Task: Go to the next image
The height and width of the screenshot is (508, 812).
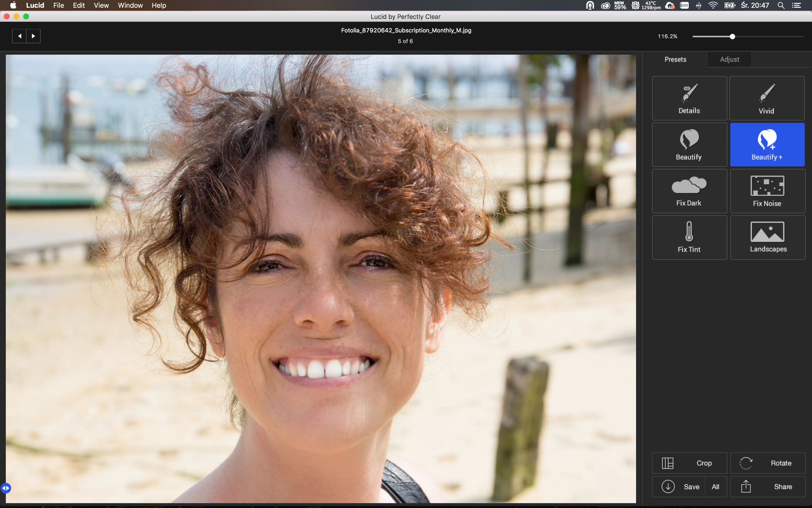Action: click(33, 36)
